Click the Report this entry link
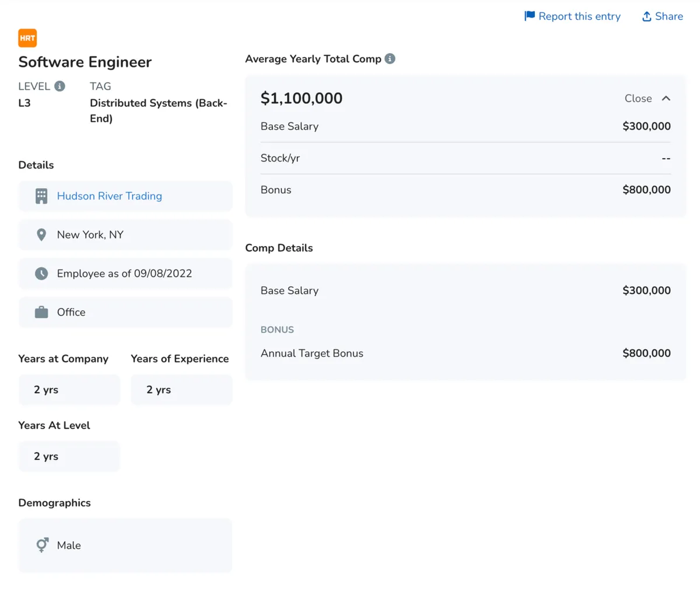 pyautogui.click(x=579, y=16)
